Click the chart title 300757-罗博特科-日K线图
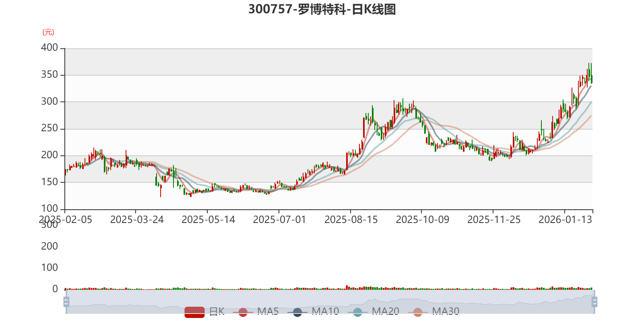The height and width of the screenshot is (322, 644). coord(322,9)
